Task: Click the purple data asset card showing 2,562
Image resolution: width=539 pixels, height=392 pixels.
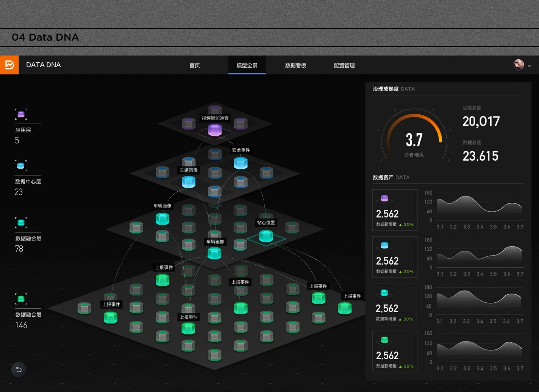Action: tap(395, 210)
